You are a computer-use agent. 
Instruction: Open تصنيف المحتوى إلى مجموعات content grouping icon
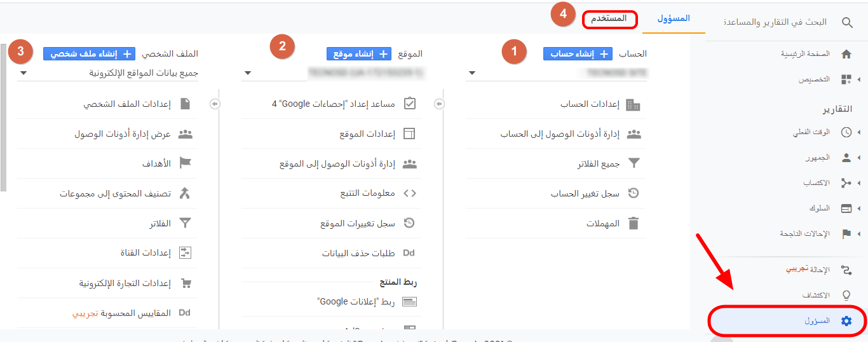(x=185, y=193)
